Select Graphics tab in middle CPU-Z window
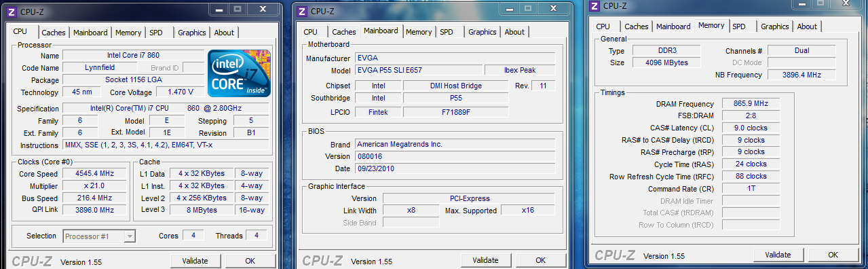Viewport: 868px width, 269px height. 483,32
